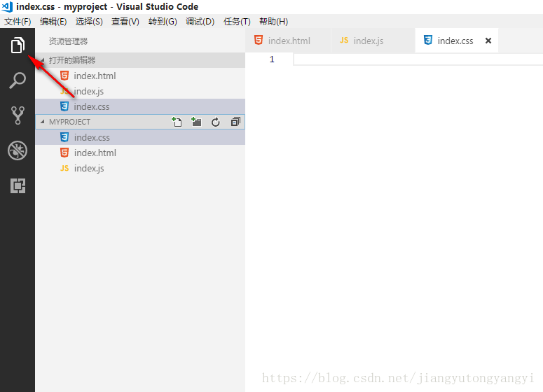Refresh the MYPROJECT explorer
This screenshot has height=392, width=543.
click(x=216, y=122)
